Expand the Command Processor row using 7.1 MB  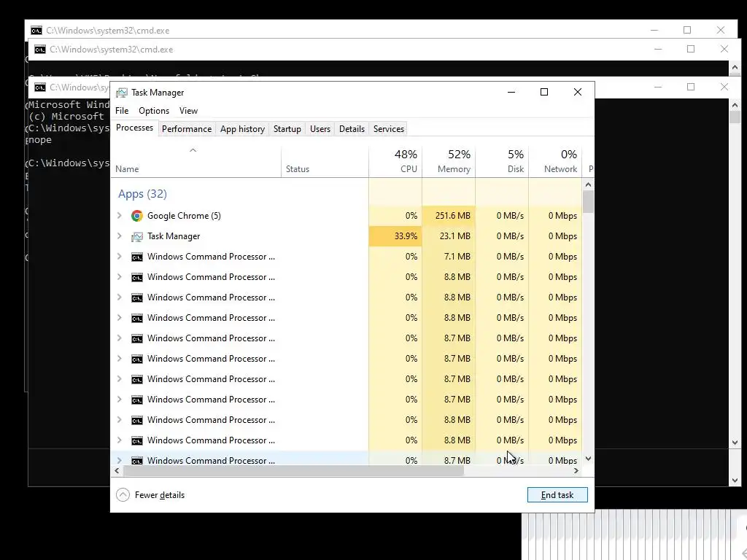pos(120,257)
